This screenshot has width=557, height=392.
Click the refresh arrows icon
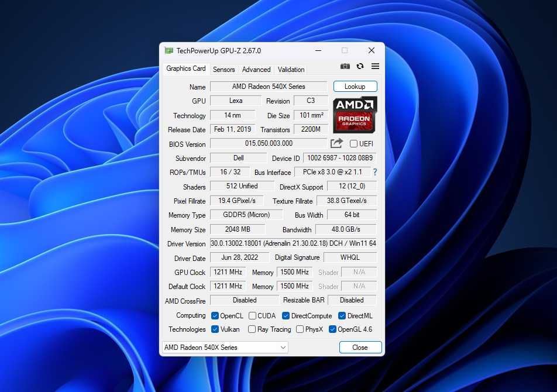[x=360, y=66]
